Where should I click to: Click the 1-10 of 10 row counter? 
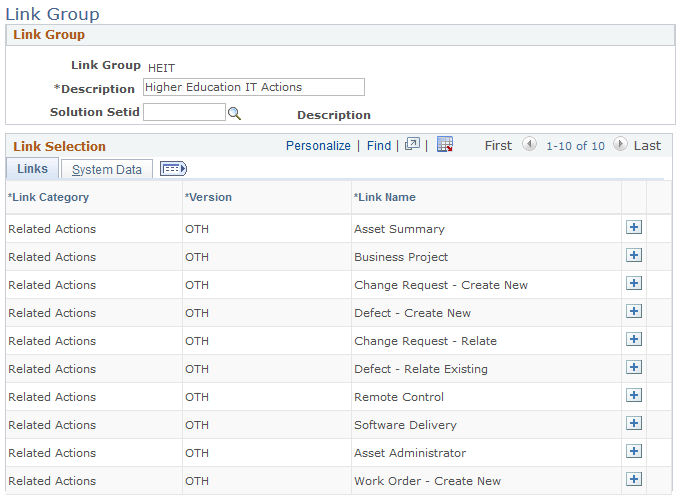[x=575, y=146]
